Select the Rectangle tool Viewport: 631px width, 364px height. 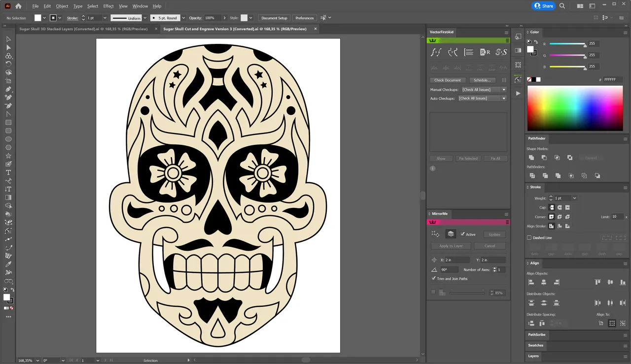coord(8,122)
